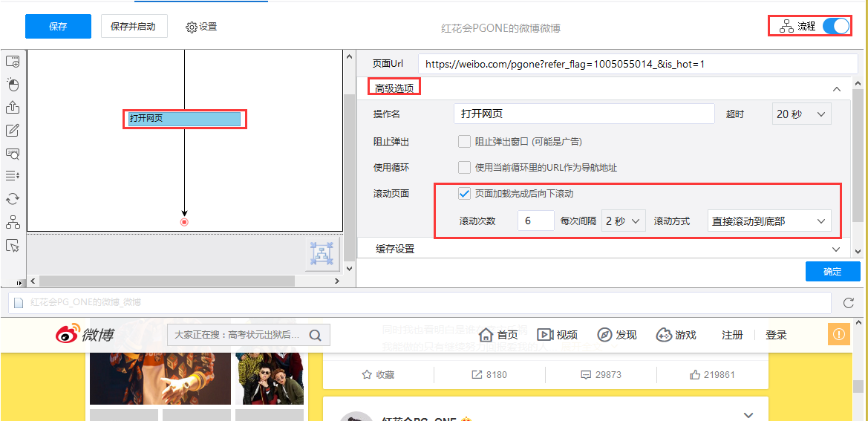Click the extract data (upload arrow) sidebar icon
The width and height of the screenshot is (868, 421).
click(12, 107)
